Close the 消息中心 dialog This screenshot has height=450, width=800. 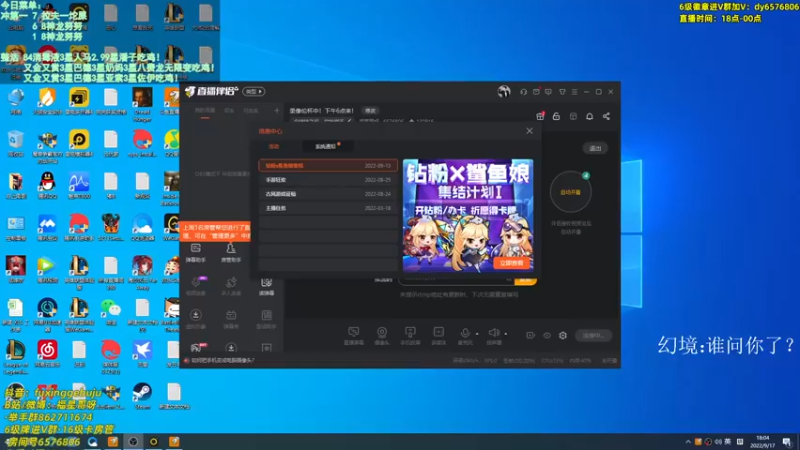pyautogui.click(x=530, y=131)
